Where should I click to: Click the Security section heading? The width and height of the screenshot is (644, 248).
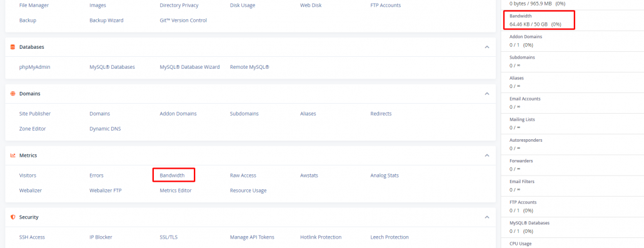tap(29, 217)
